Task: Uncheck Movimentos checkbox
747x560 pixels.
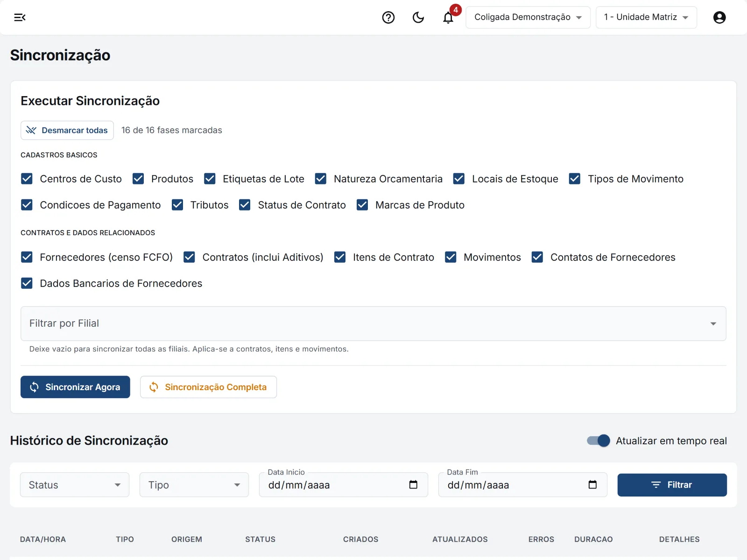Action: click(451, 257)
